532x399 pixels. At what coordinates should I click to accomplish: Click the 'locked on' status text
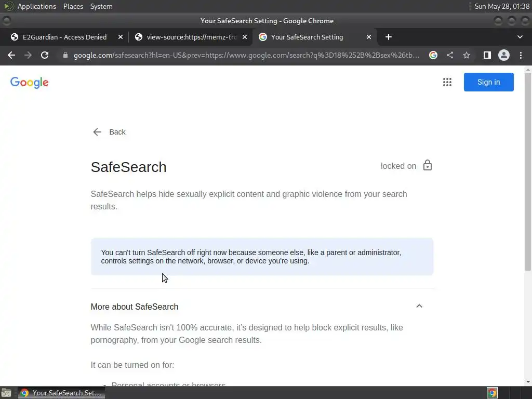click(398, 166)
